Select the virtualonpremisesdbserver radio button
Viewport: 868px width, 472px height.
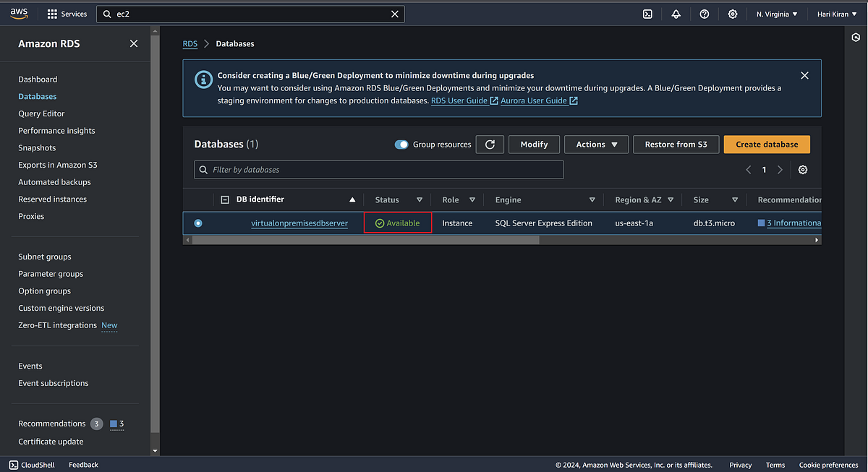(x=198, y=223)
